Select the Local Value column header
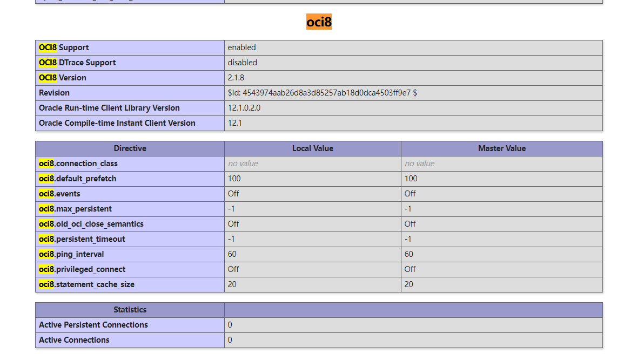 pyautogui.click(x=312, y=148)
